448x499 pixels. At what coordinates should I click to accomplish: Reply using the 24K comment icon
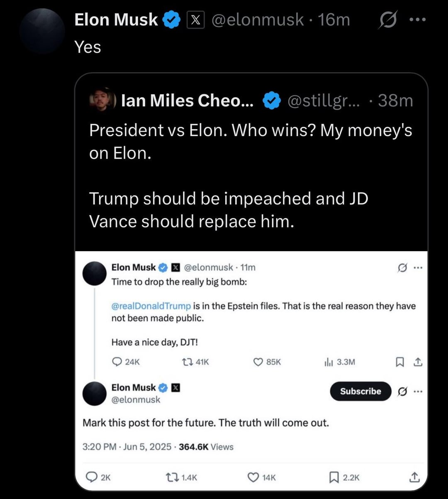pyautogui.click(x=117, y=362)
